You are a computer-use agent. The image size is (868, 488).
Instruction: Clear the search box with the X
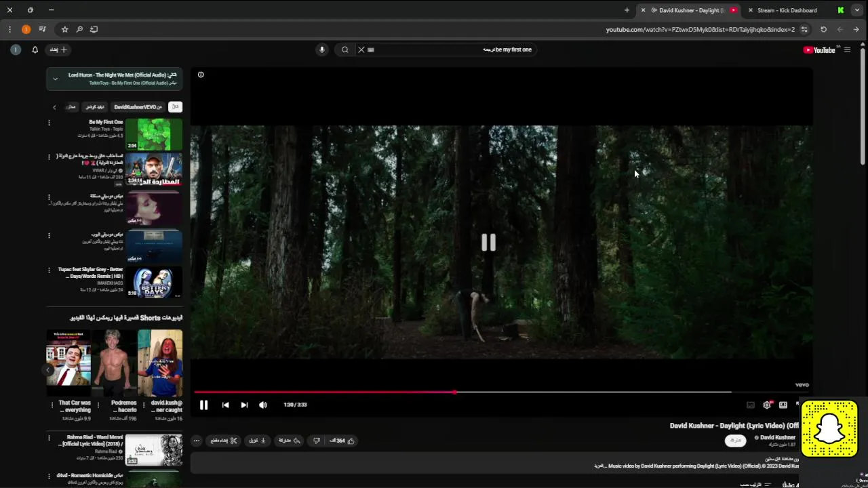tap(361, 49)
